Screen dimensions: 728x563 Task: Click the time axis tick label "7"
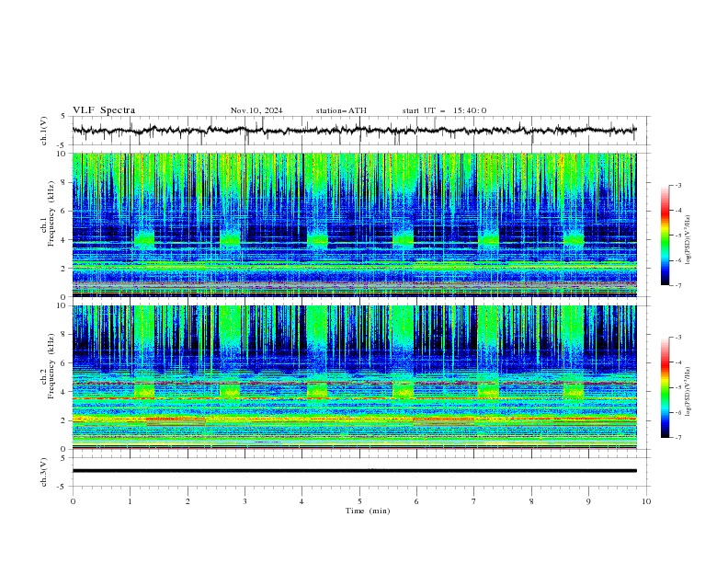click(x=474, y=501)
